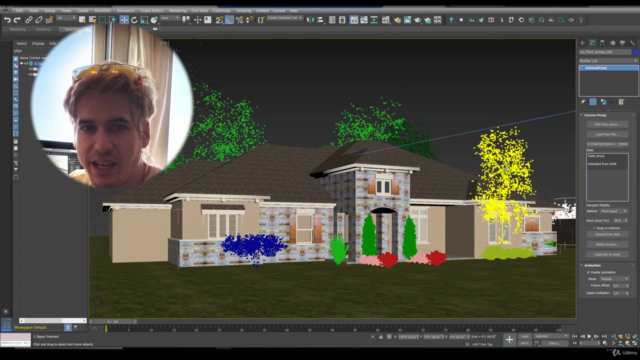
Task: Click the Bind to Space Warp icon
Action: click(x=49, y=20)
